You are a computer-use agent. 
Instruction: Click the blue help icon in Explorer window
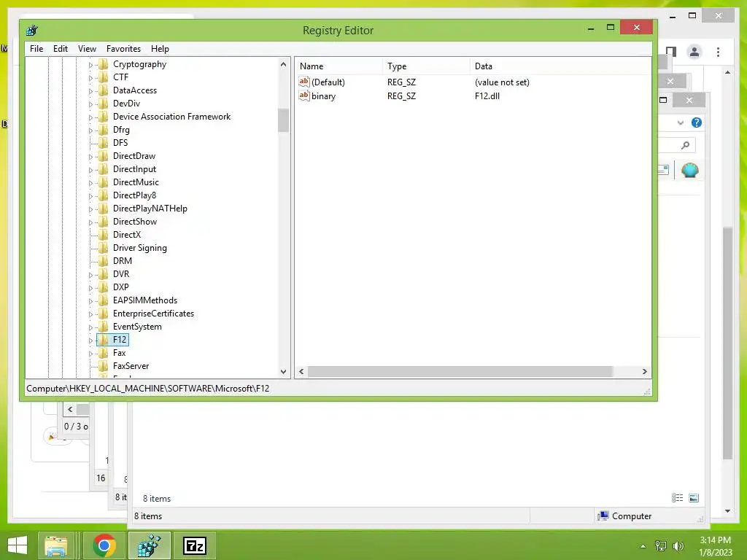[697, 122]
